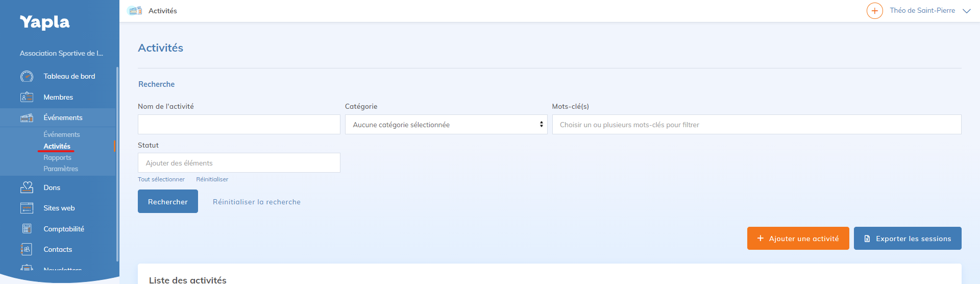Click the Sites web browser icon

(x=27, y=208)
